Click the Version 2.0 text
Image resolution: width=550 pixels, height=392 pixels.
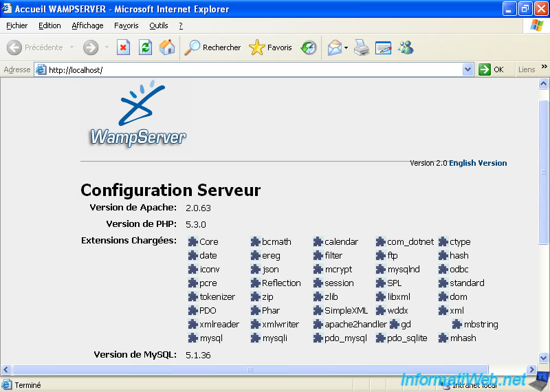coord(428,163)
